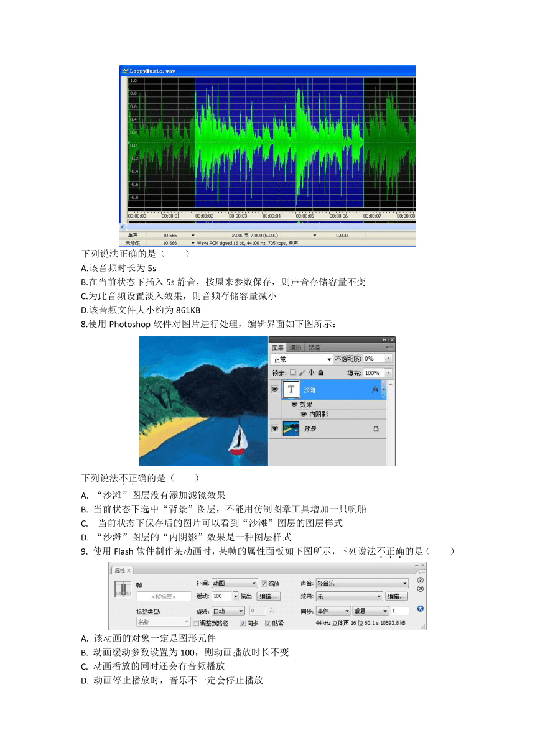Screen dimensions: 535x756
Task: Toggle lock position cross icon
Action: pyautogui.click(x=311, y=372)
